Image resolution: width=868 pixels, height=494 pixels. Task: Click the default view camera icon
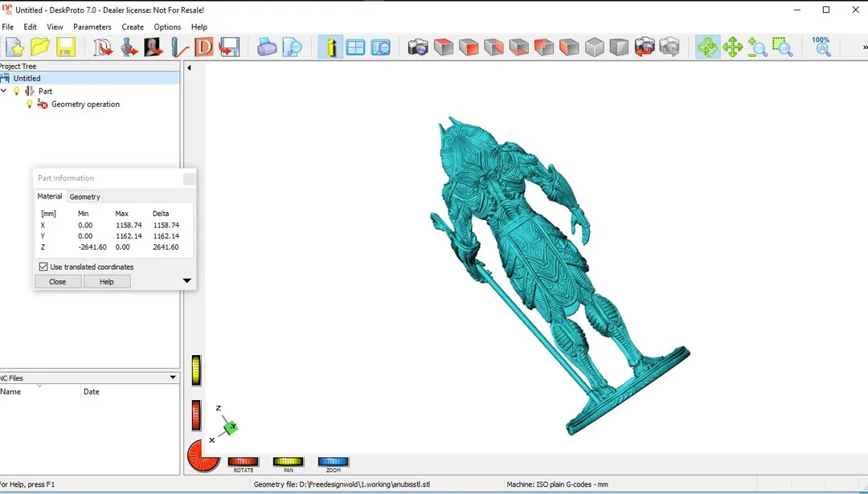[x=419, y=47]
